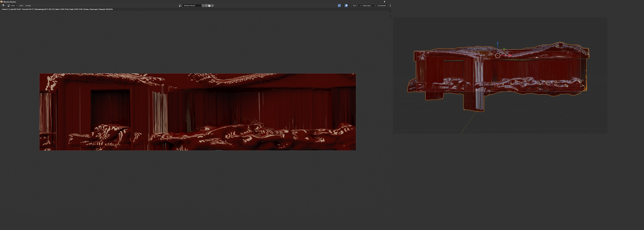The width and height of the screenshot is (644, 230).
Task: Expand the overlay options arrow
Action: pos(349,6)
